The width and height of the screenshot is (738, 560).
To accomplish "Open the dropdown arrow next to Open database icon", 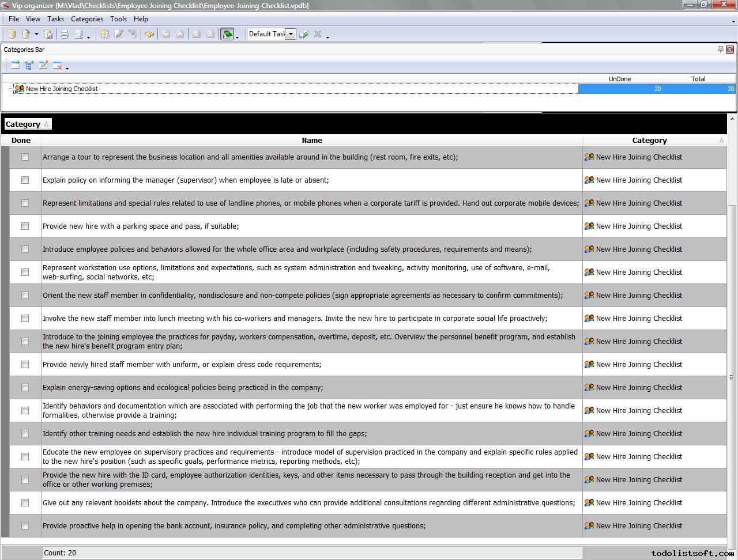I will [36, 35].
